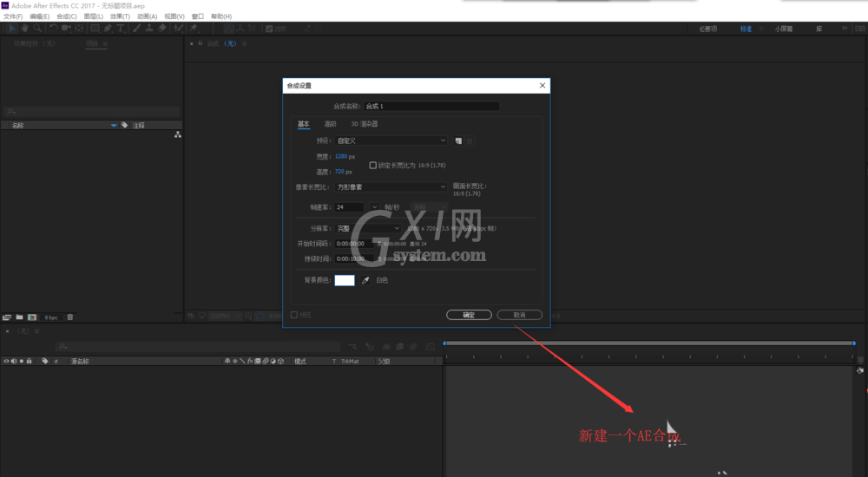Screen dimensions: 868x477
Task: Open the timeline graph editor icon
Action: point(431,347)
